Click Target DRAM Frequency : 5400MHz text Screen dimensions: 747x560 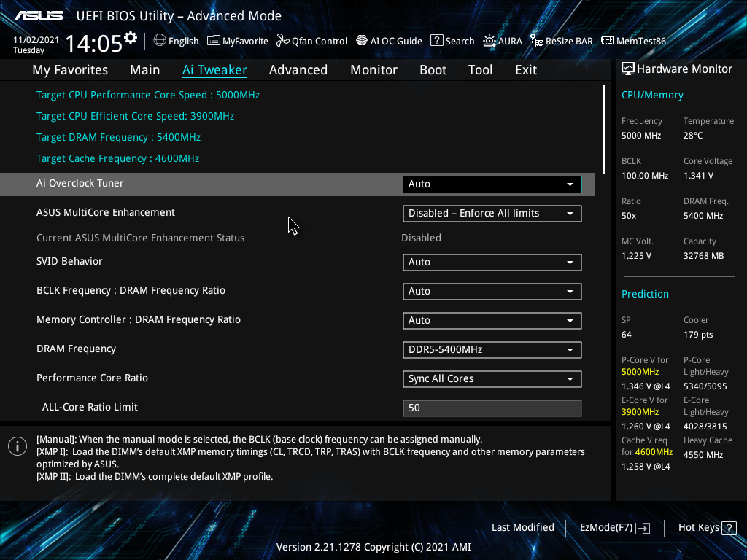pyautogui.click(x=118, y=138)
